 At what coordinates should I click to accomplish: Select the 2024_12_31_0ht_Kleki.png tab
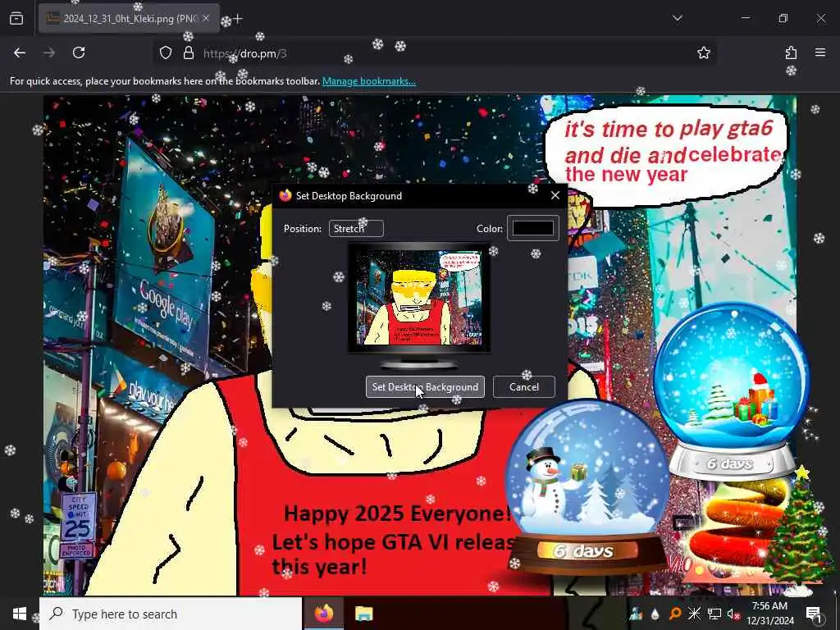[129, 18]
